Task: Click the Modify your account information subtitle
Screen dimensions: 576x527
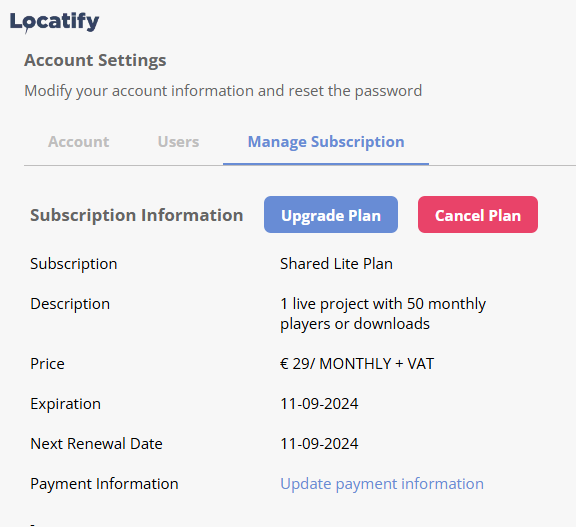Action: (223, 91)
